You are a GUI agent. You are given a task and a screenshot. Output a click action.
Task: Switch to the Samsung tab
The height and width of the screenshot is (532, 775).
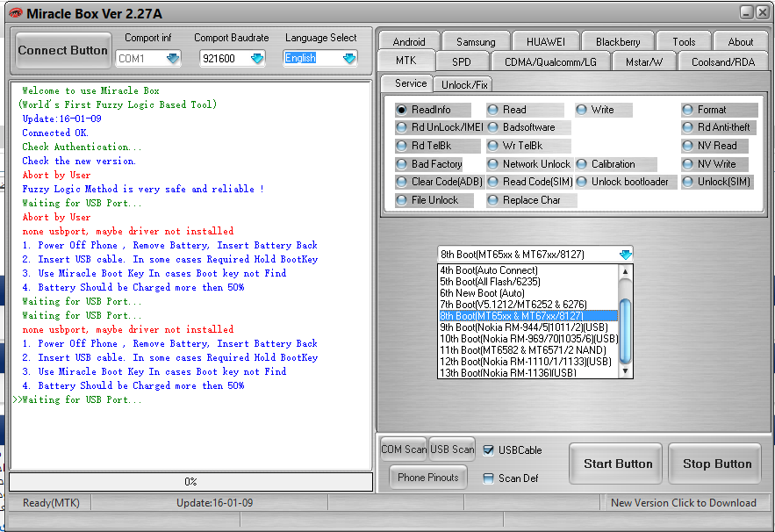[x=476, y=41]
